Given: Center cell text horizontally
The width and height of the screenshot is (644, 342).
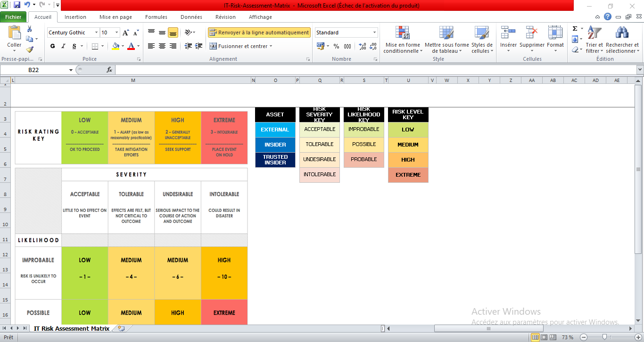Looking at the screenshot, I should 162,46.
